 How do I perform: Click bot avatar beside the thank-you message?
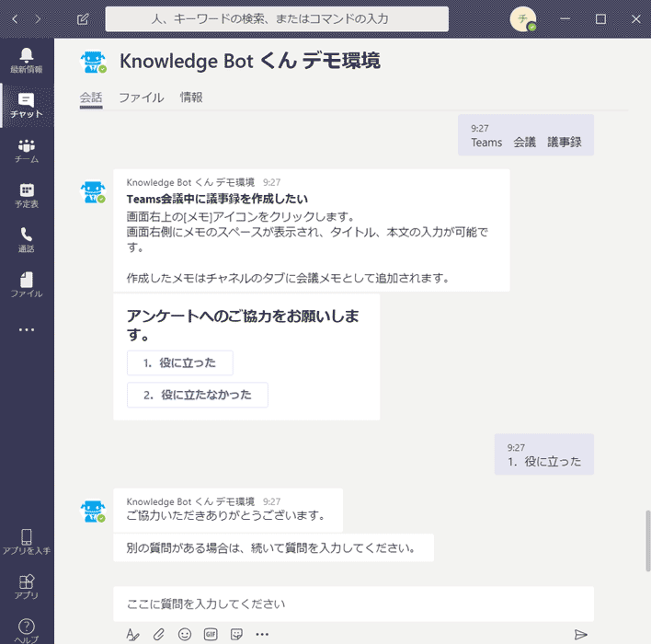click(93, 511)
